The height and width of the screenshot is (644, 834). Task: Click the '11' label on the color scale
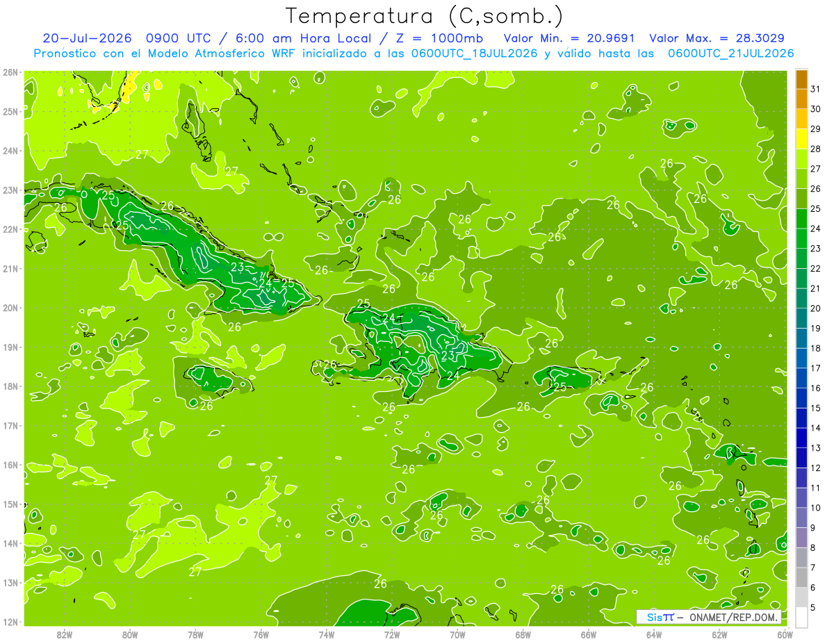coord(816,488)
